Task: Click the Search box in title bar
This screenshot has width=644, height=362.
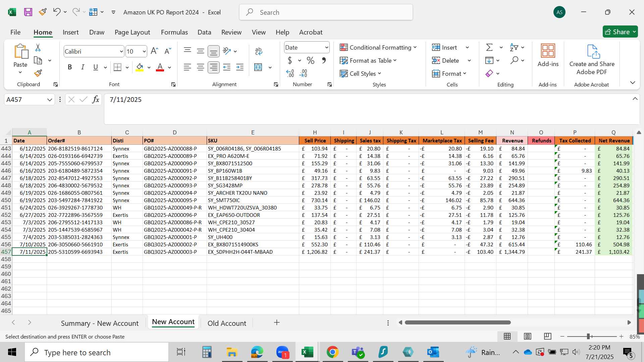Action: [326, 12]
